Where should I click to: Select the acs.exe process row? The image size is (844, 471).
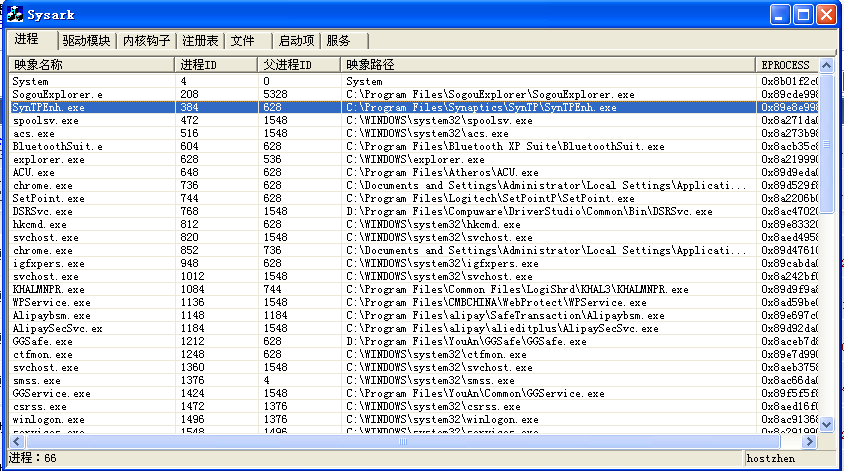pyautogui.click(x=414, y=133)
